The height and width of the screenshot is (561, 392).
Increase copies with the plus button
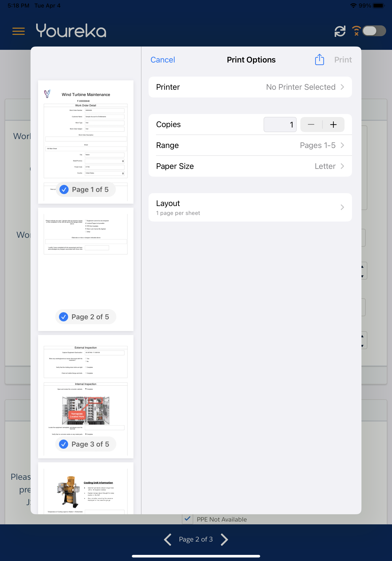(333, 125)
